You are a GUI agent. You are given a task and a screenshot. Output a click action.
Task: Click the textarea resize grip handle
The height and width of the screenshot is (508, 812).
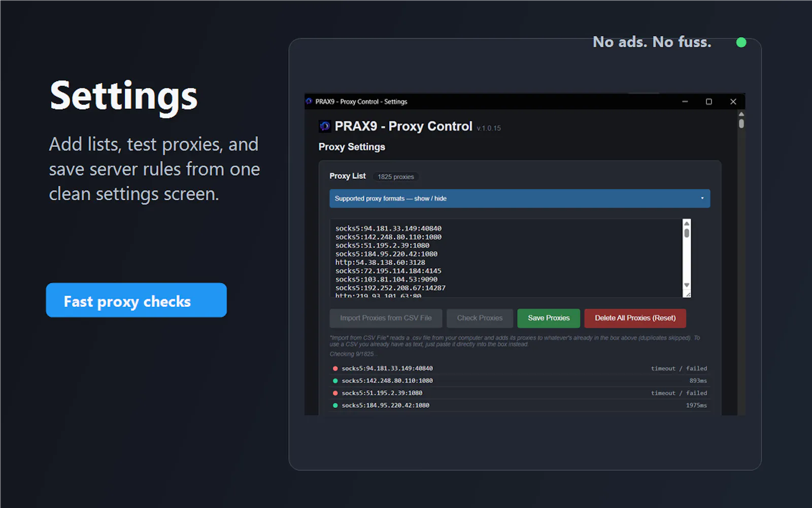click(687, 294)
